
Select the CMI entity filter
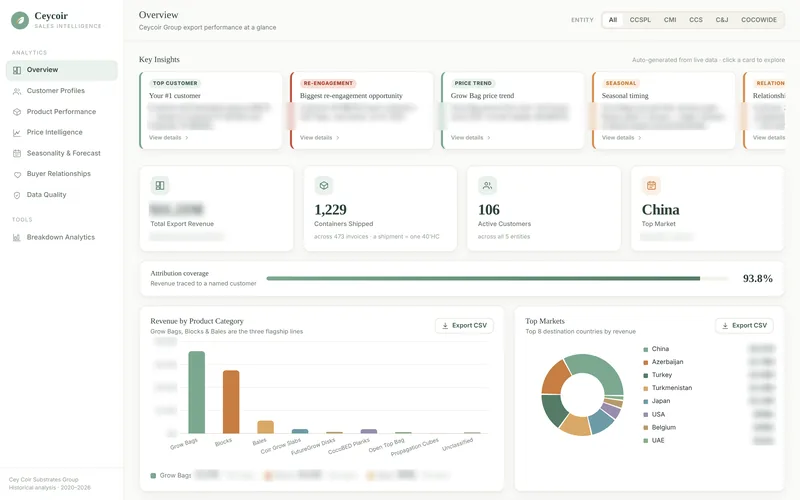click(670, 20)
